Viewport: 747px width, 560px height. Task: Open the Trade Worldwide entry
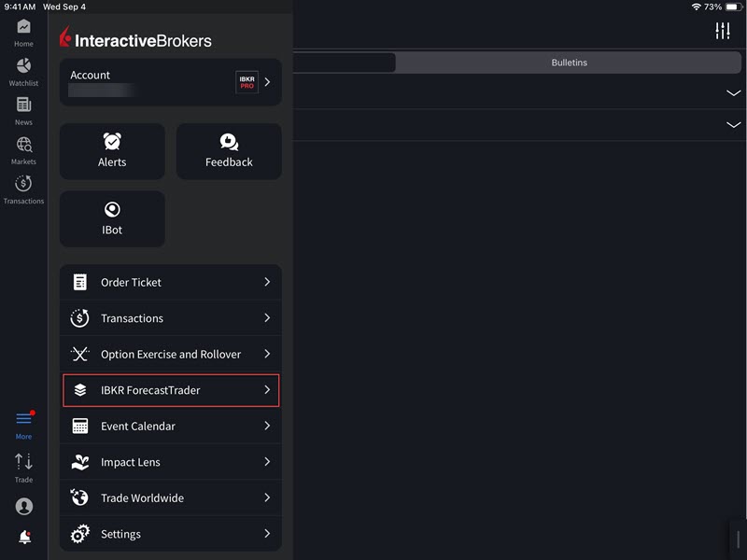pyautogui.click(x=171, y=497)
